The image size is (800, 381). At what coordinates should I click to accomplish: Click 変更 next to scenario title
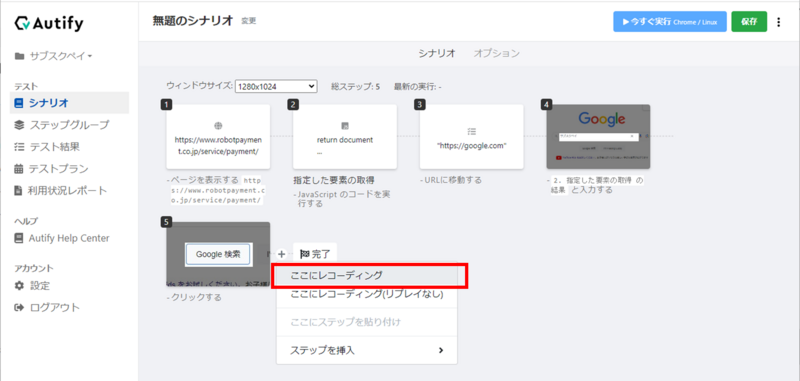point(248,21)
